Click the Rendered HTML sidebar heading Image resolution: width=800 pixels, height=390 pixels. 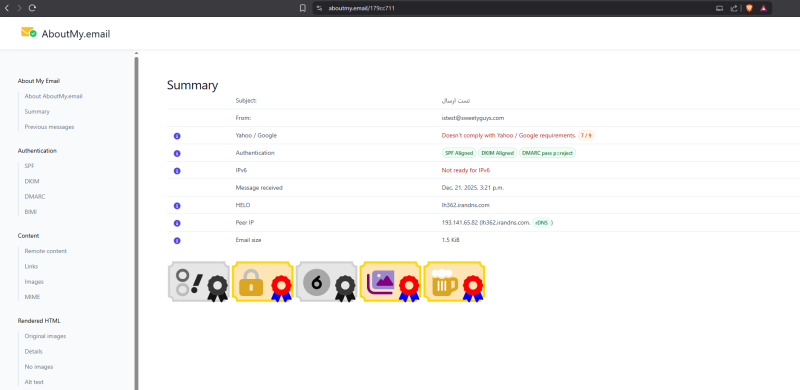click(x=39, y=321)
